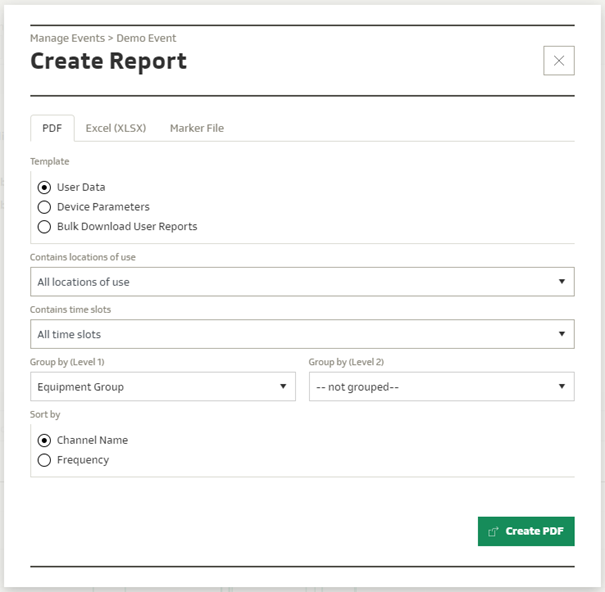The height and width of the screenshot is (592, 605).
Task: Close the Create Report dialog
Action: [x=558, y=61]
